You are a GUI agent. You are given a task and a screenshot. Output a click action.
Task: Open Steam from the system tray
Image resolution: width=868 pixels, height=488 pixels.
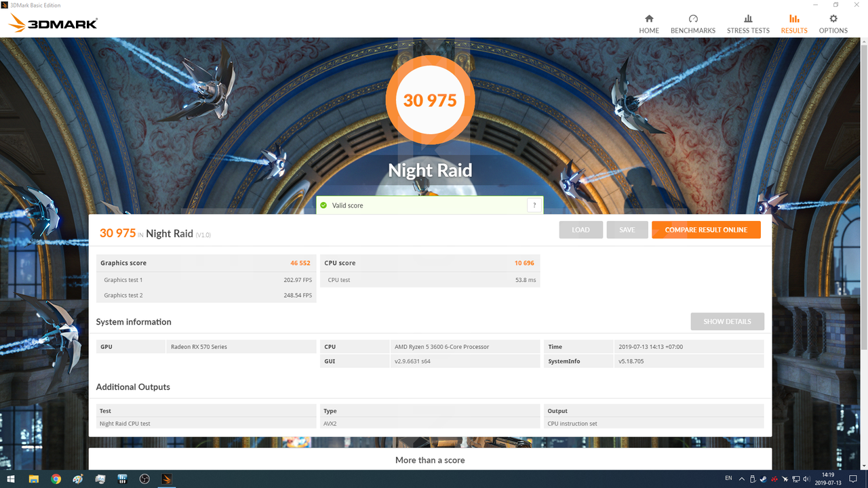click(763, 479)
